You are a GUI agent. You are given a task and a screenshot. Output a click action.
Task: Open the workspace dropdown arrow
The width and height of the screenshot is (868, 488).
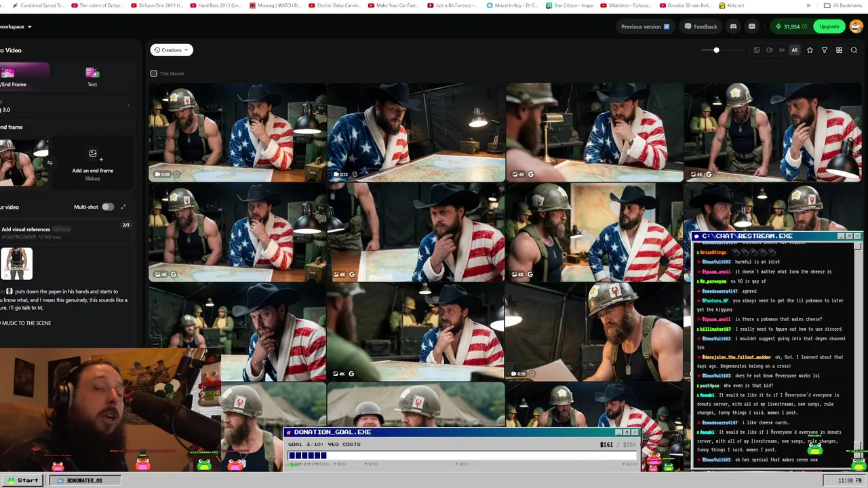point(30,26)
